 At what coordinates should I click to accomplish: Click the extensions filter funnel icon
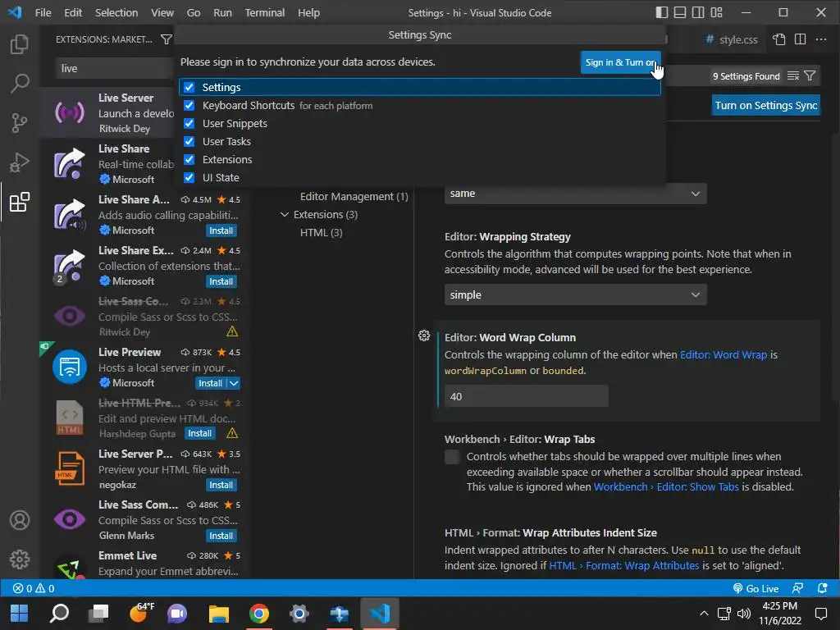point(166,39)
